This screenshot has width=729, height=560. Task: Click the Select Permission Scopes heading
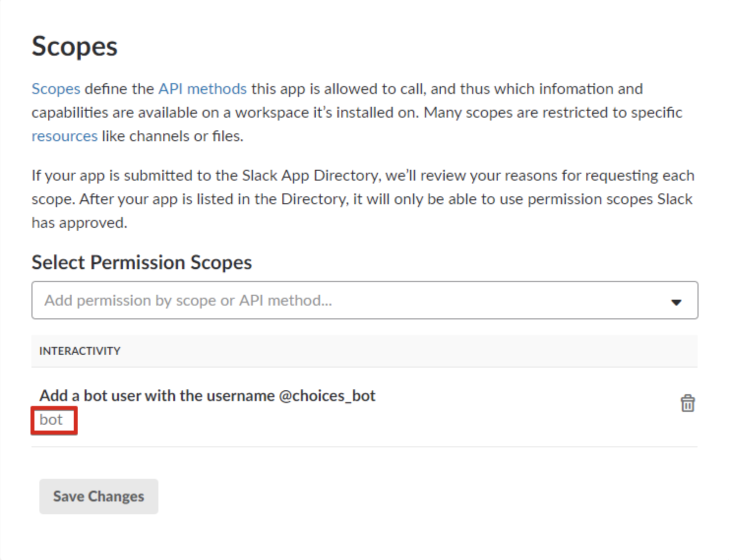pyautogui.click(x=142, y=262)
